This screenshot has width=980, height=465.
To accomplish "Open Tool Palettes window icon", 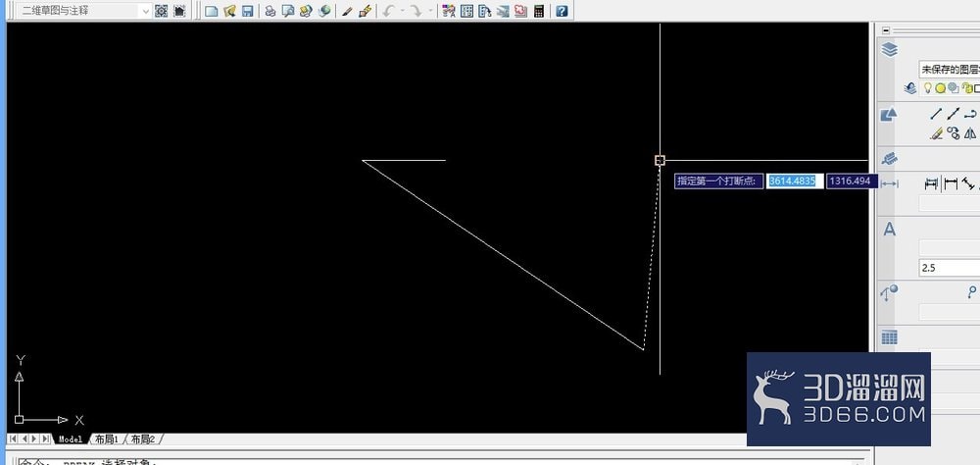I will tap(484, 11).
